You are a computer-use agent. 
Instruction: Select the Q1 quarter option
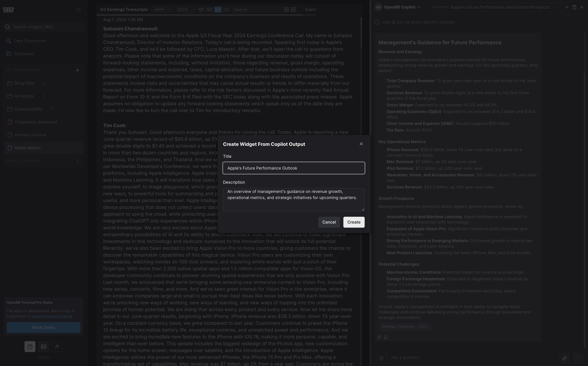click(x=201, y=10)
